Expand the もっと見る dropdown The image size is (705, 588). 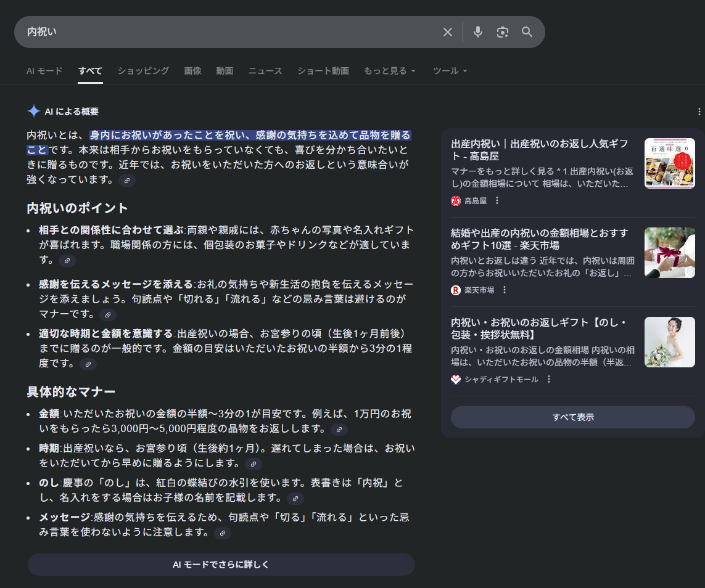[390, 71]
